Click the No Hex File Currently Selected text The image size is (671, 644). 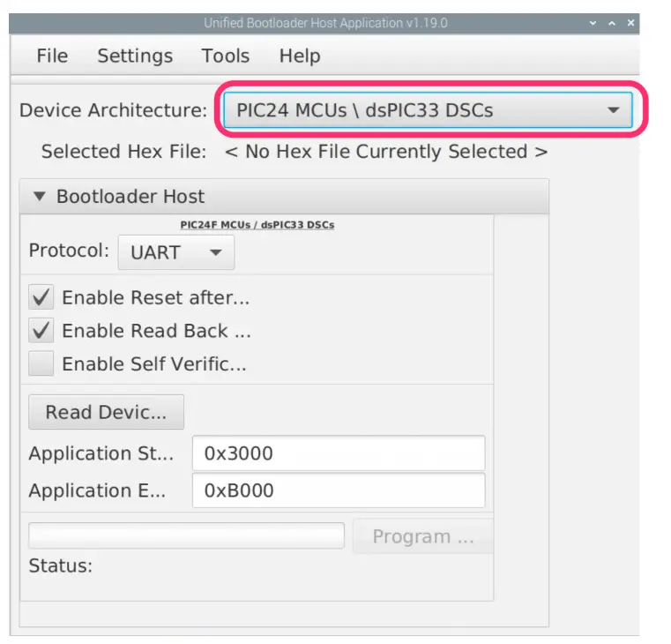pyautogui.click(x=386, y=152)
